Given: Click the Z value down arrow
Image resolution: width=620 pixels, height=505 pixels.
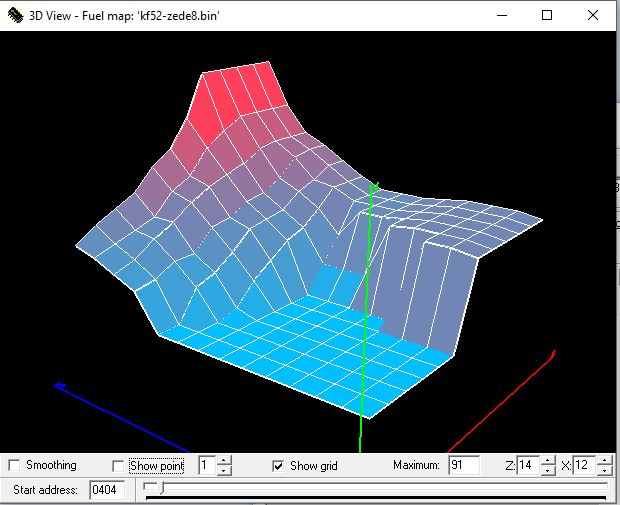Looking at the screenshot, I should [x=548, y=470].
